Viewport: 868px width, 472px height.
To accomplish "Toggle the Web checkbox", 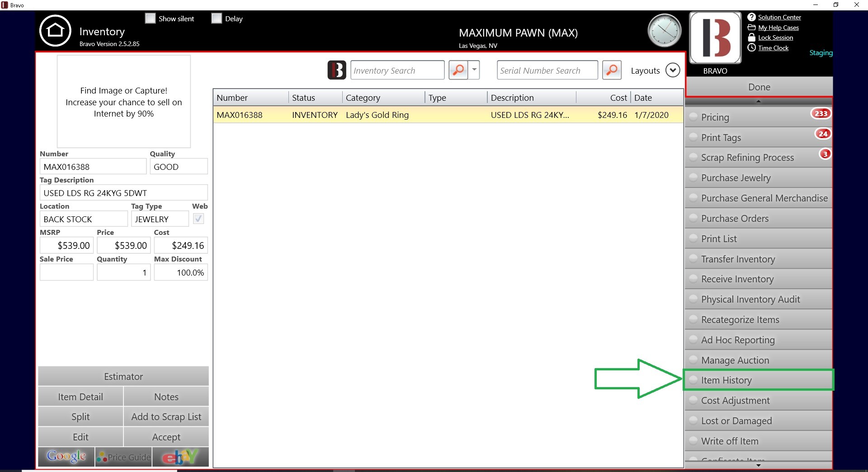I will pyautogui.click(x=198, y=219).
